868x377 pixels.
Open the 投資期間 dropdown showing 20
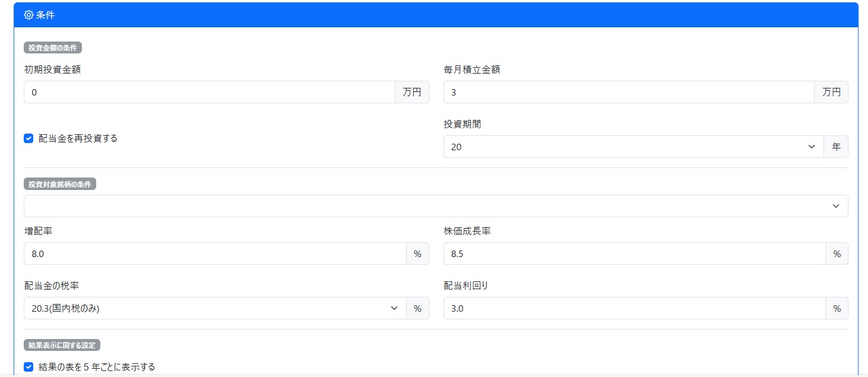point(633,147)
